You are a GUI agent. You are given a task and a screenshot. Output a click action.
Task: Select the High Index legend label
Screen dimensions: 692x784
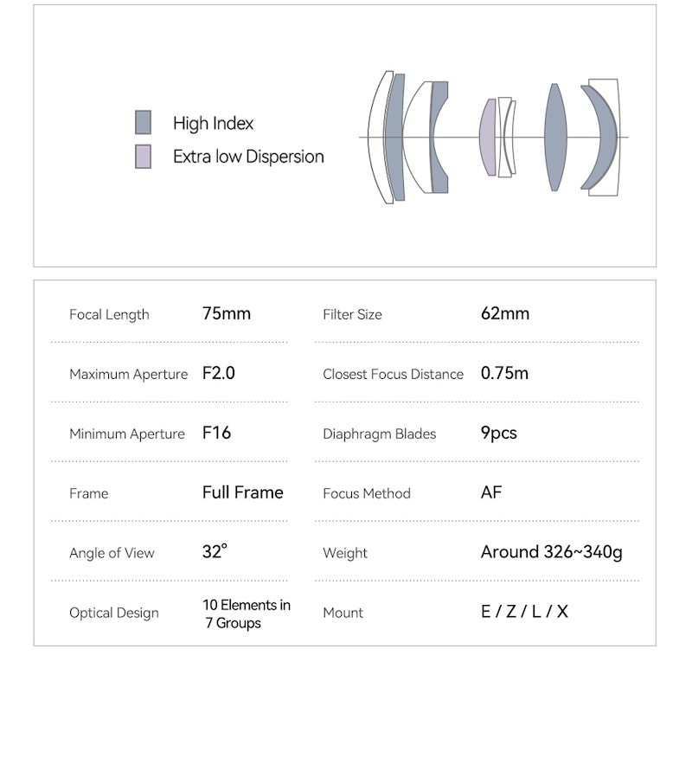(x=213, y=123)
